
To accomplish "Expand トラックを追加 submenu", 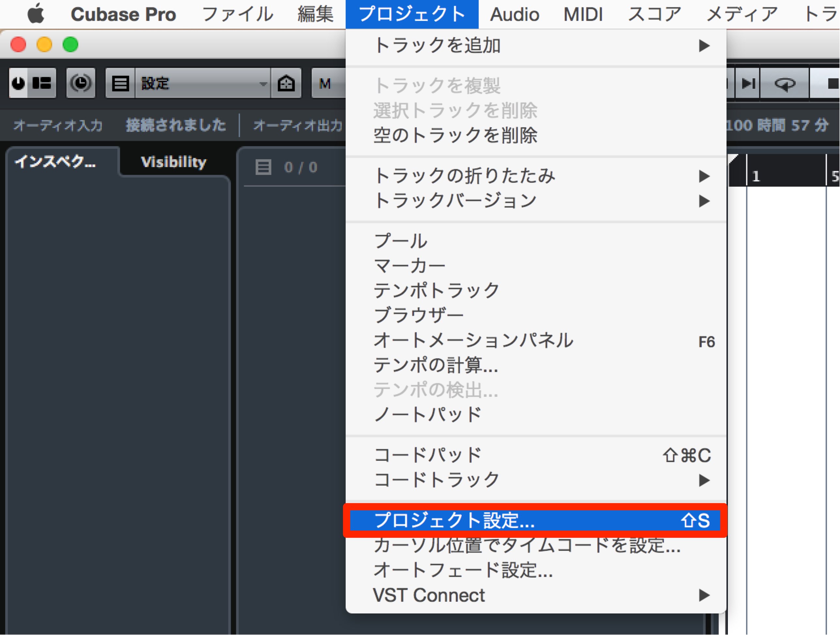I will pyautogui.click(x=536, y=46).
